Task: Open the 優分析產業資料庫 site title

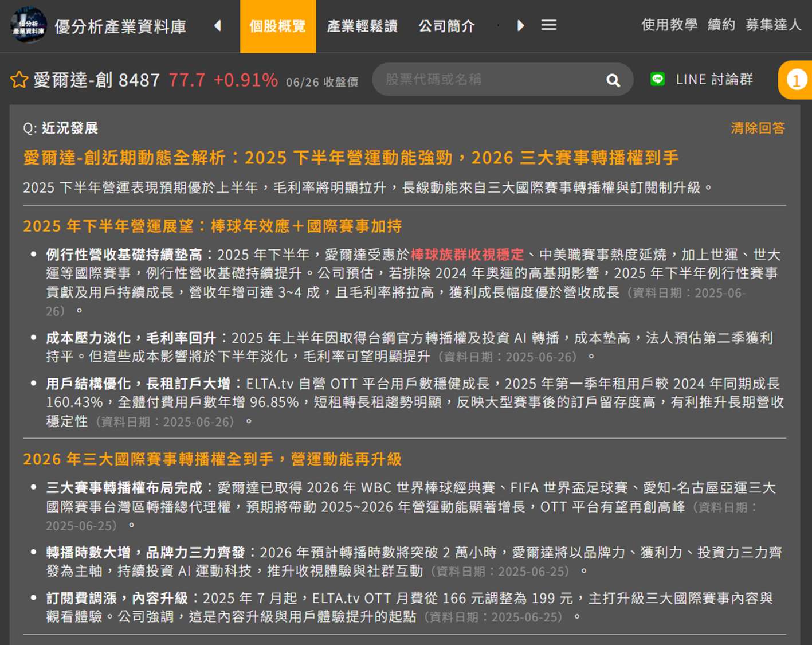Action: point(120,26)
